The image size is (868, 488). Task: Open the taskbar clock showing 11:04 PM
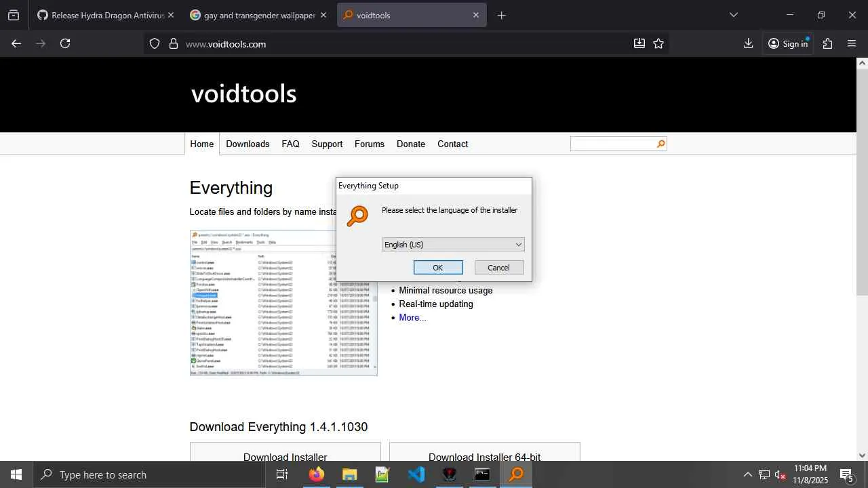coord(810,474)
